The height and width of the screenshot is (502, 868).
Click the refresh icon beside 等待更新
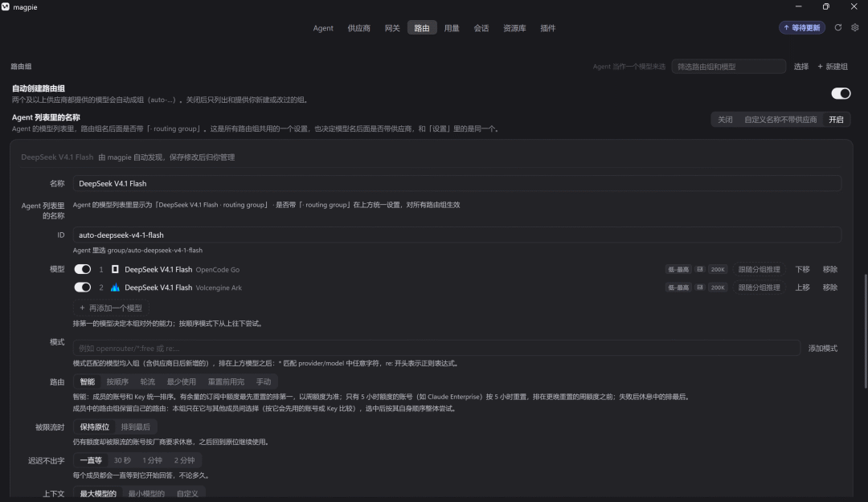point(838,27)
